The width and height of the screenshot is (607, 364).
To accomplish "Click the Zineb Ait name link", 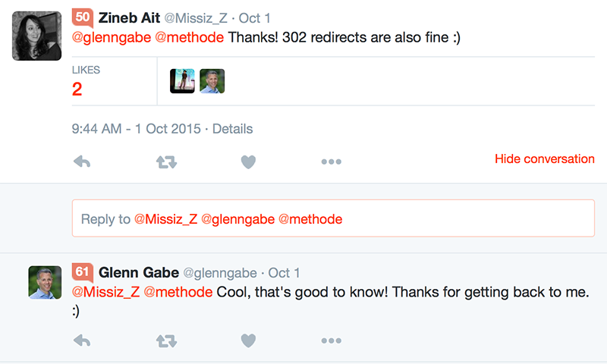I will 129,17.
